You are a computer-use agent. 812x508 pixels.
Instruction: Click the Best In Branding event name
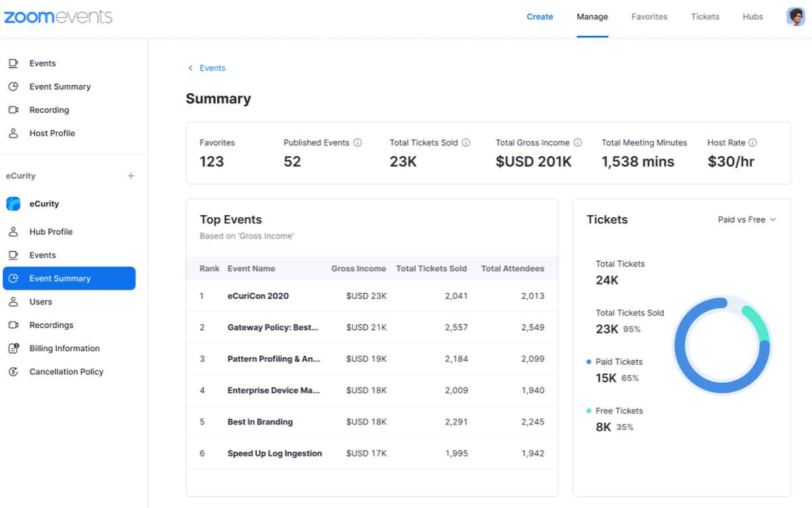coord(260,422)
